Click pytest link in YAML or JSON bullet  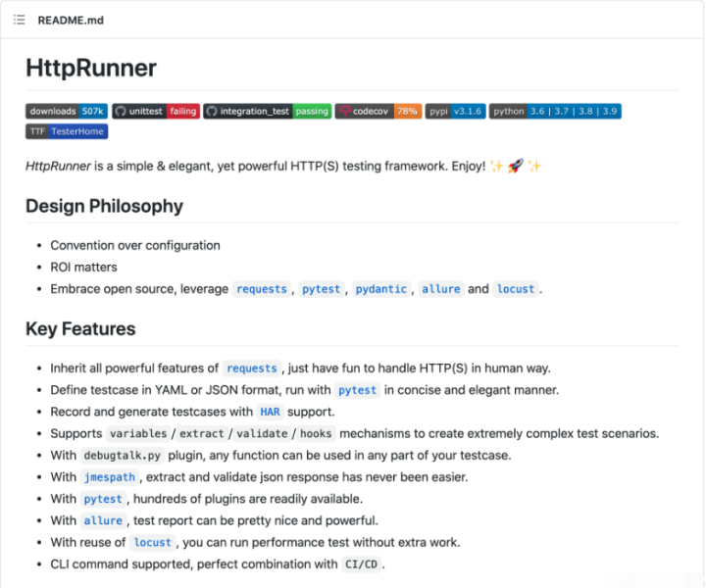357,390
